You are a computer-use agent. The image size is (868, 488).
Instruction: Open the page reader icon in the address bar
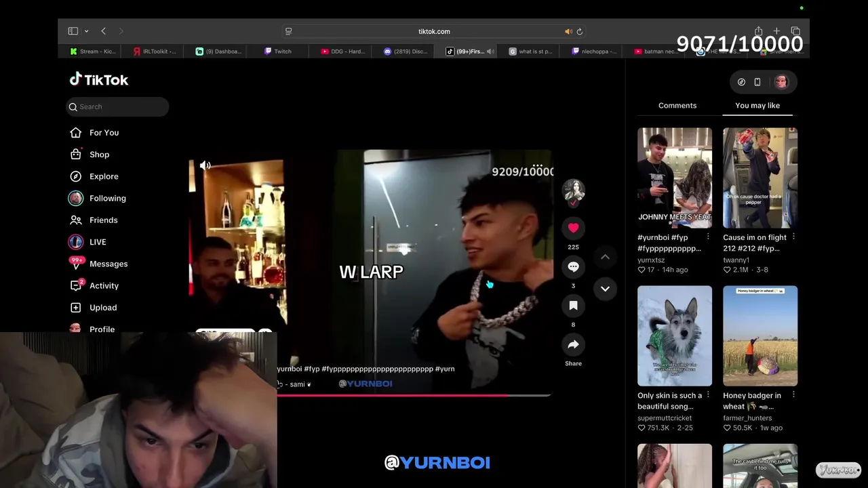pyautogui.click(x=288, y=31)
